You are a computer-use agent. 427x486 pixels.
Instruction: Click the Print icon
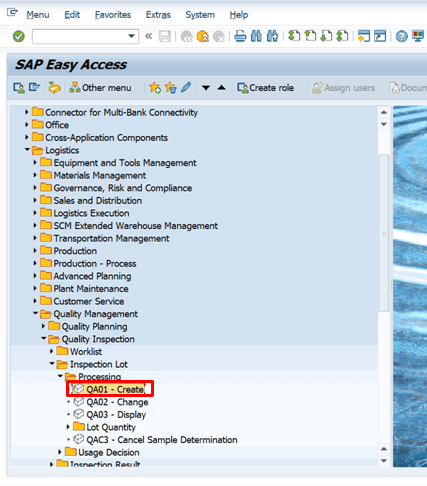tap(240, 36)
